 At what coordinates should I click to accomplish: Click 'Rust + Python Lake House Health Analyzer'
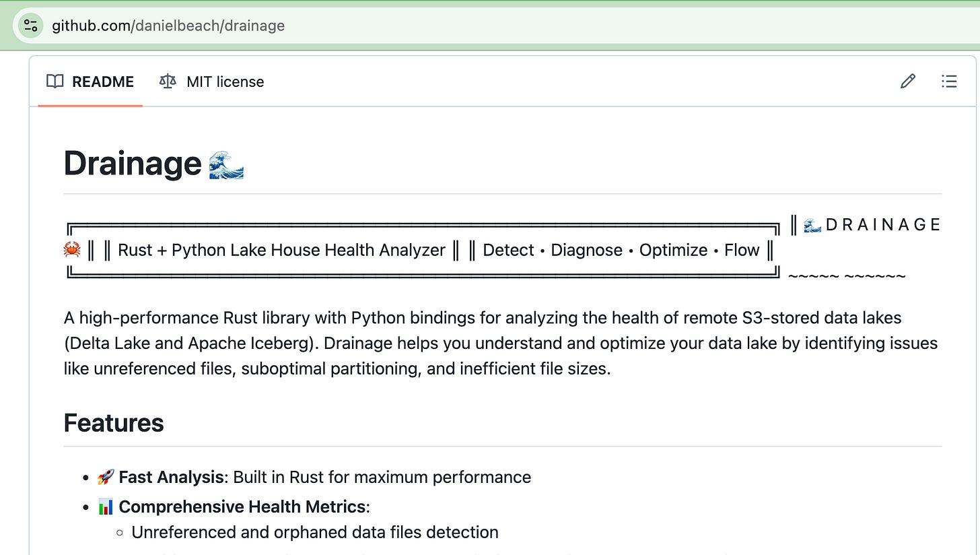[281, 250]
